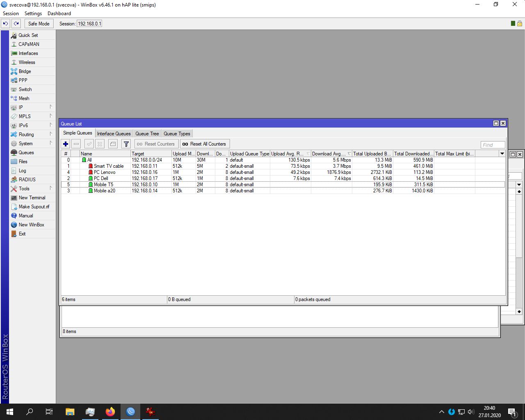This screenshot has height=420, width=525.
Task: Open a New Terminal window
Action: [31, 197]
